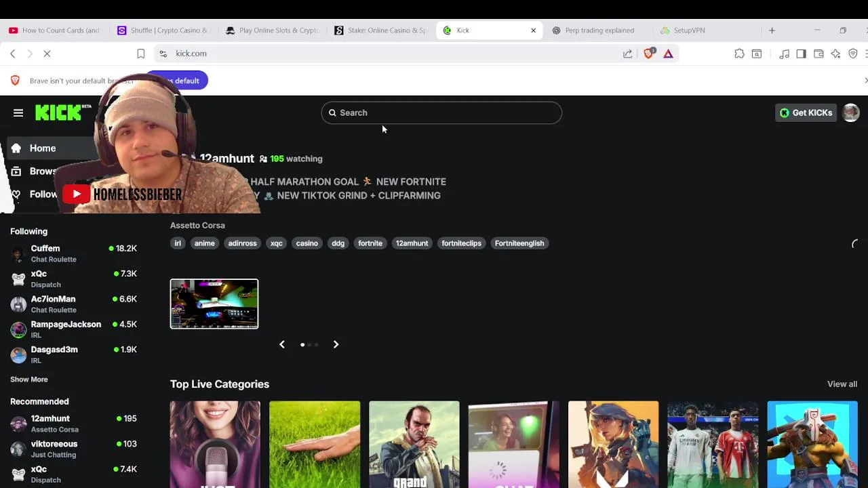Focus the Kick search field
868x488 pixels.
[441, 113]
